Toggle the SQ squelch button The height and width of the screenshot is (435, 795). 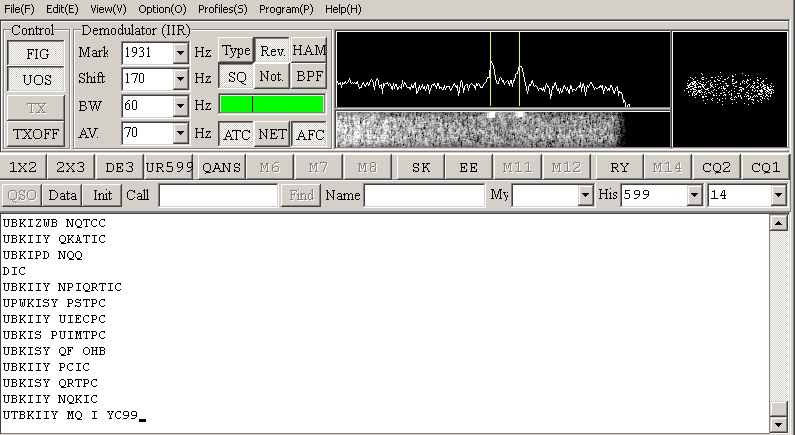[236, 77]
